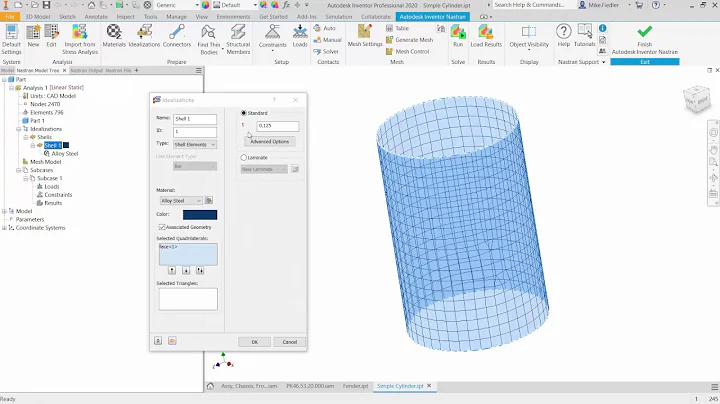Select the Laminate radio option
Image resolution: width=720 pixels, height=404 pixels.
(x=244, y=157)
